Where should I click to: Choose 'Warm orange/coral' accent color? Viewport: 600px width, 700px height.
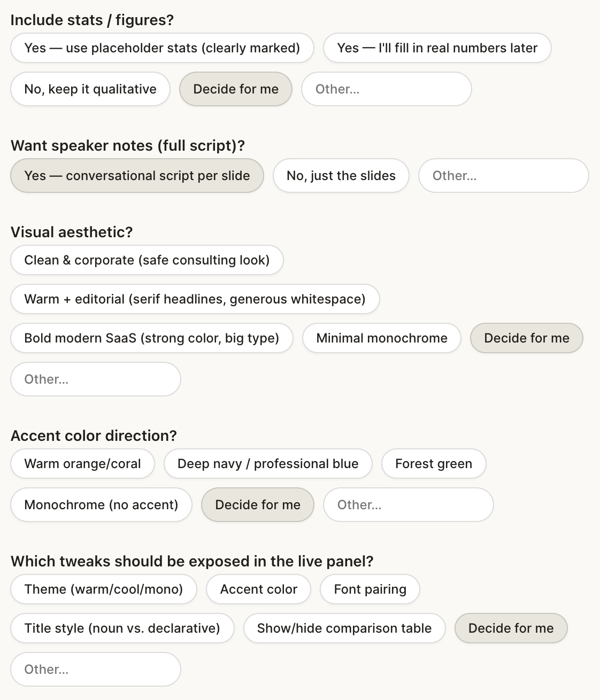[x=82, y=464]
